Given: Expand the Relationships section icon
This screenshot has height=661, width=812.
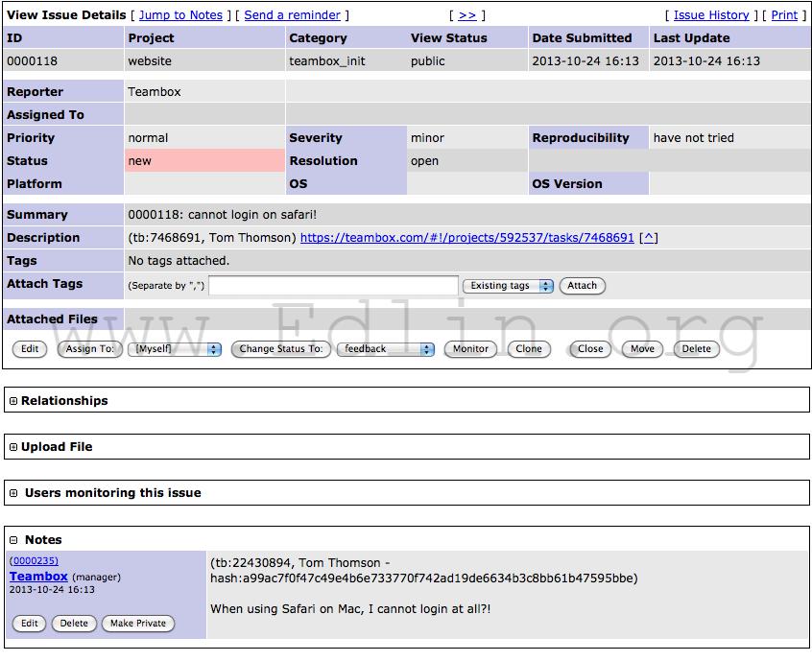Looking at the screenshot, I should tap(13, 401).
